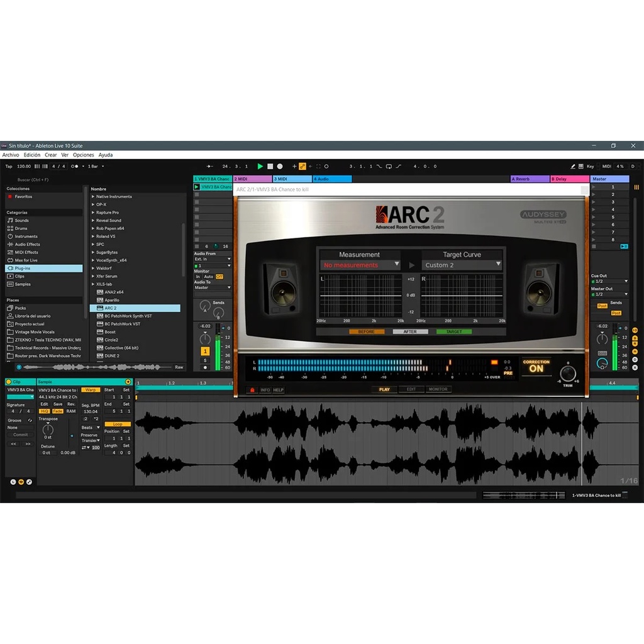Toggle Warp in the sample box

[90, 390]
